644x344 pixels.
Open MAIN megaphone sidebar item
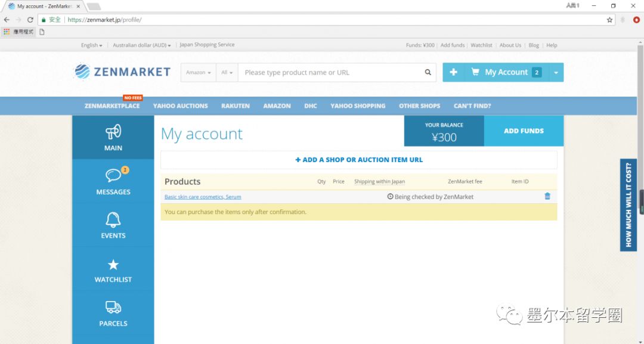click(113, 138)
